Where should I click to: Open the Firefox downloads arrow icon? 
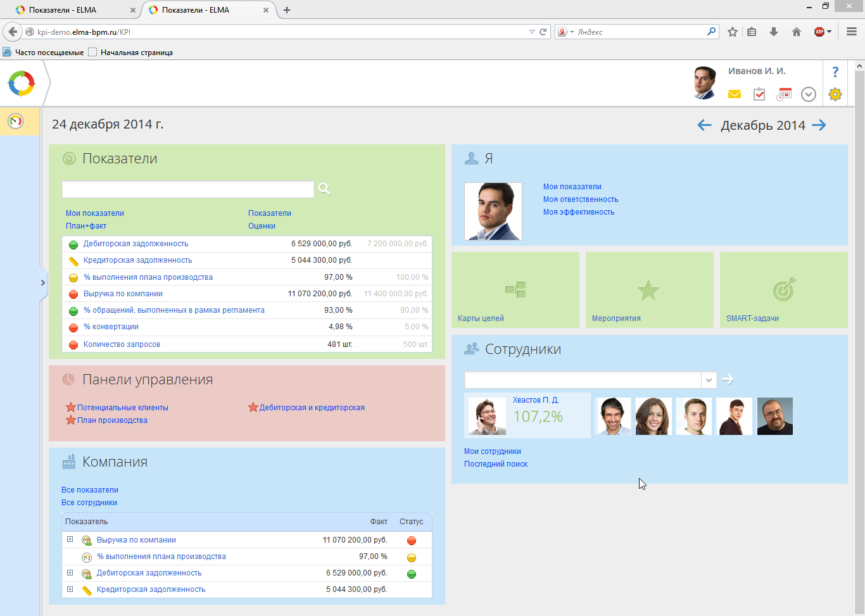[x=774, y=32]
